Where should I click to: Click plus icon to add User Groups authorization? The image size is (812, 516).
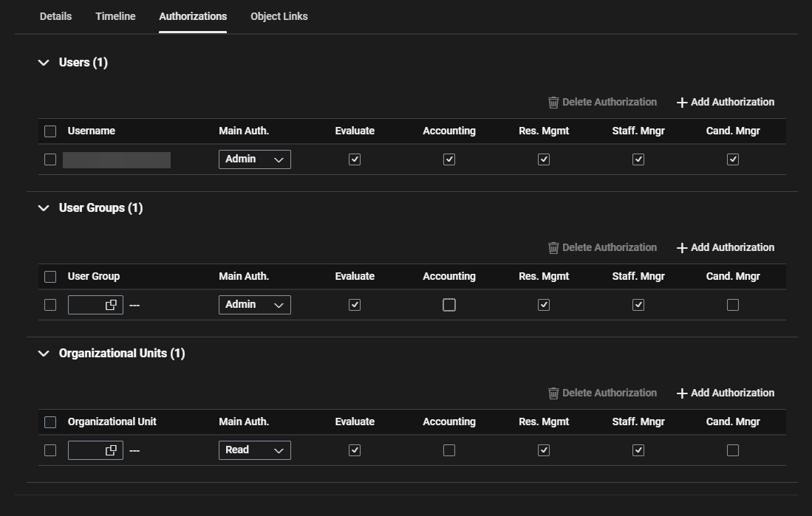point(682,248)
